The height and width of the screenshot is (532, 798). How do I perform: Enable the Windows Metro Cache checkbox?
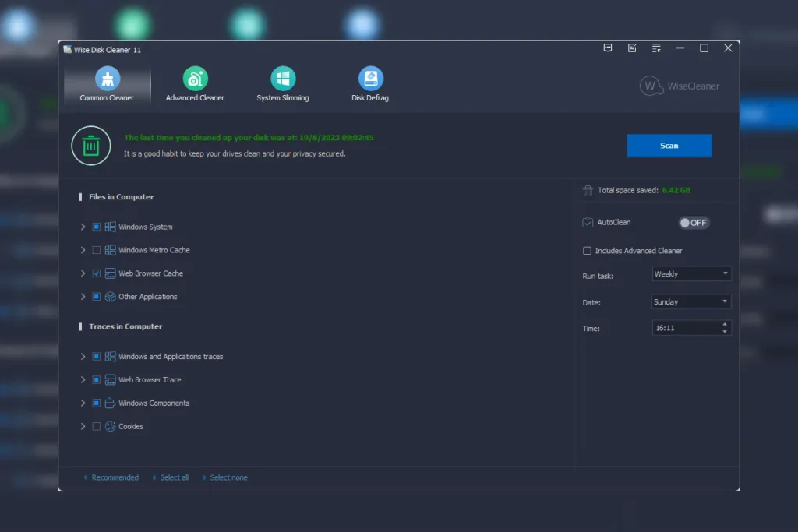[x=97, y=250]
